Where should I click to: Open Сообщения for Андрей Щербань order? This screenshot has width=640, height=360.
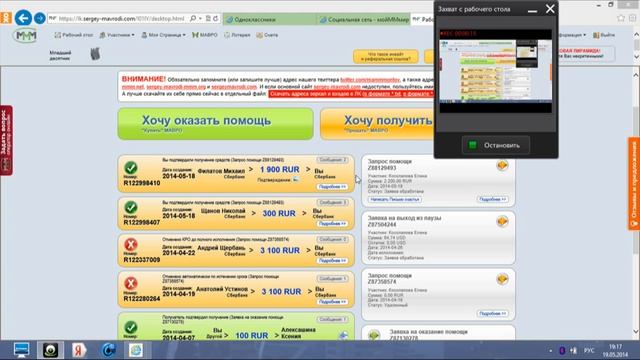click(333, 240)
